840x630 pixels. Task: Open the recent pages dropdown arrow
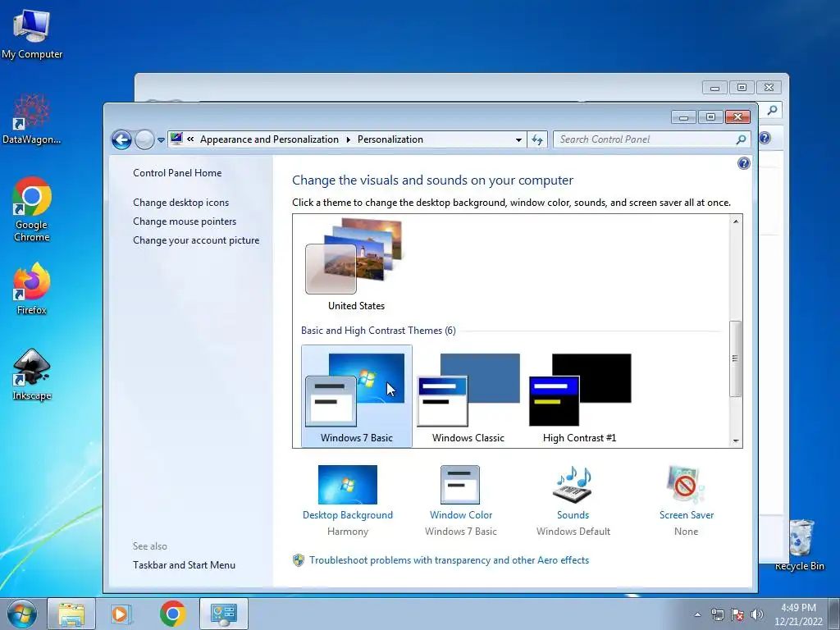pos(161,140)
